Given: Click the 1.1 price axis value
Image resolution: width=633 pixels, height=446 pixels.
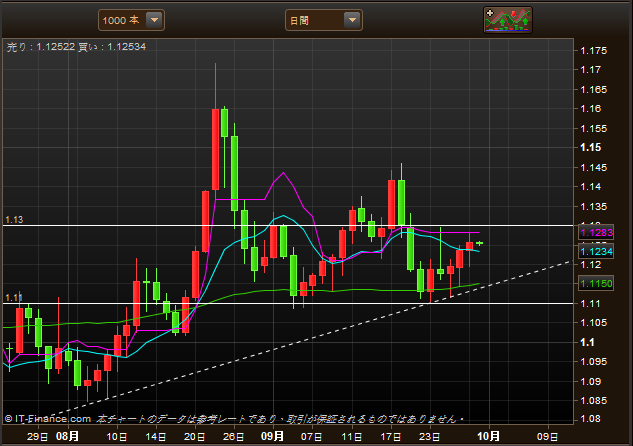Looking at the screenshot, I should coord(587,342).
